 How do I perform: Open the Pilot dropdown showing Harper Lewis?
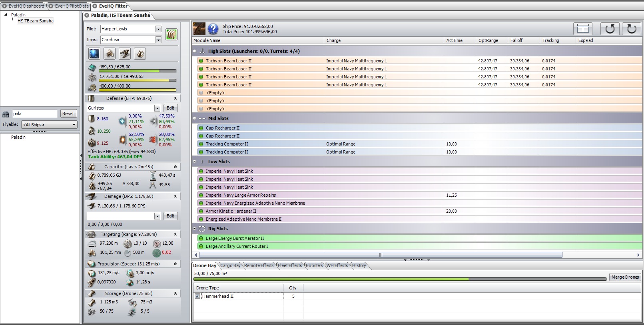click(x=158, y=29)
